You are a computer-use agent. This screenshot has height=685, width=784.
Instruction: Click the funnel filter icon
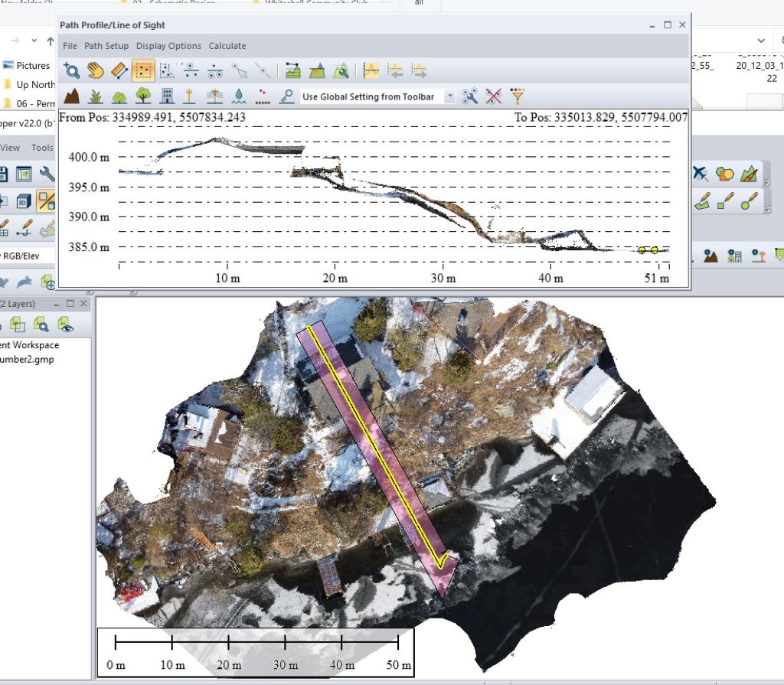pyautogui.click(x=518, y=96)
